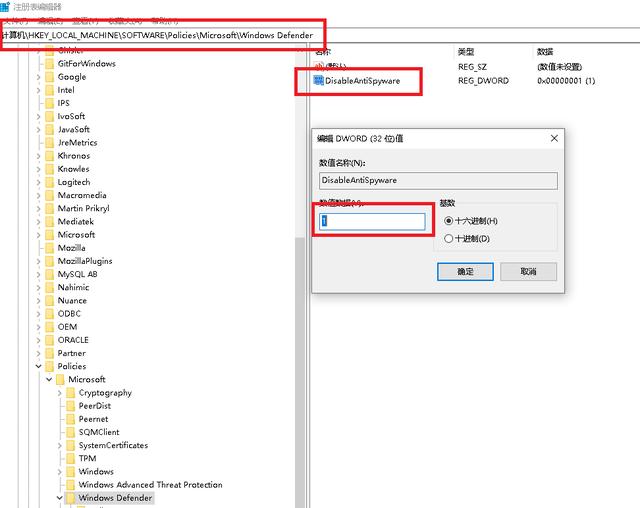Expand the Cryptography key
Screen dimensions: 640x508
point(60,393)
